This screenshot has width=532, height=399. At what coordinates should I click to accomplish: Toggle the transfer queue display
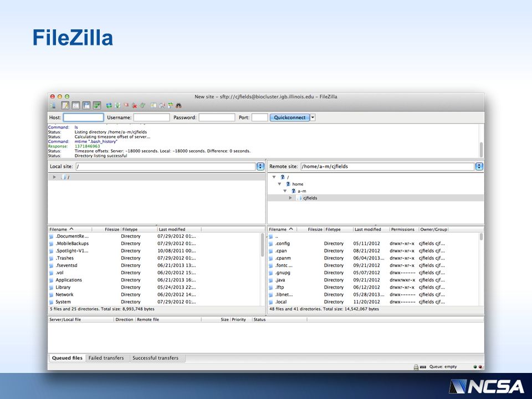point(97,105)
